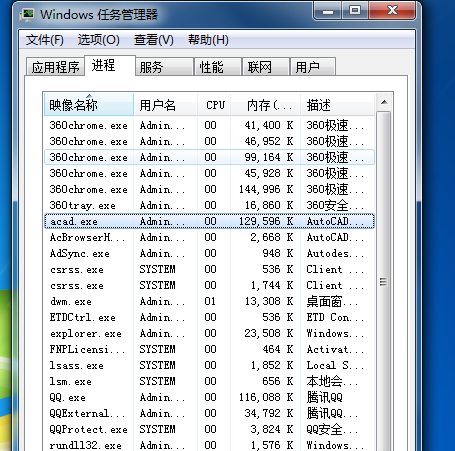Viewport: 455px width, 451px height.
Task: Click the 01 CPU value for dwm.exe
Action: pyautogui.click(x=210, y=301)
